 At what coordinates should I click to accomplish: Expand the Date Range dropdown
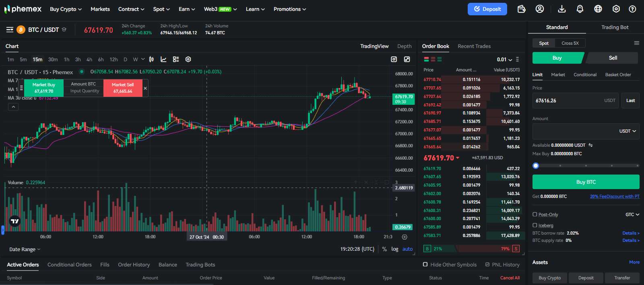tap(25, 250)
